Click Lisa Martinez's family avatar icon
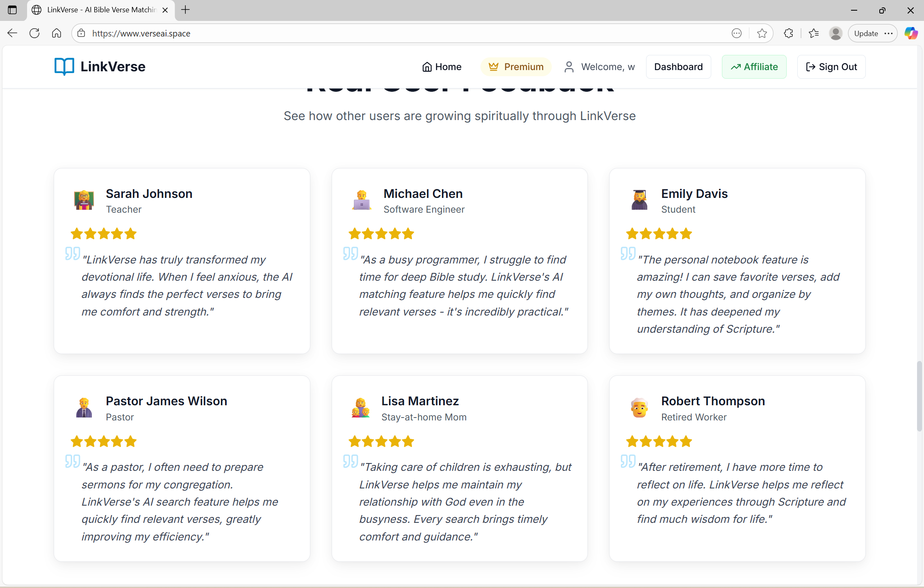 click(360, 408)
